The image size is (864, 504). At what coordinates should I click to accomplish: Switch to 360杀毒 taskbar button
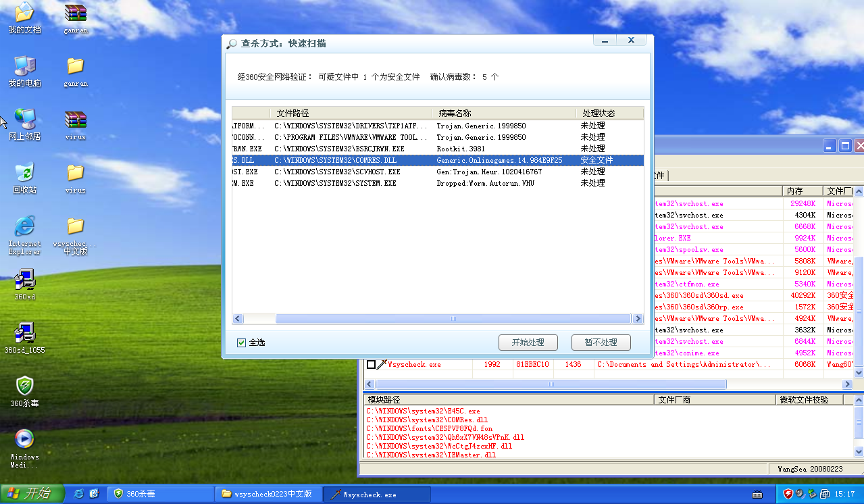(160, 494)
